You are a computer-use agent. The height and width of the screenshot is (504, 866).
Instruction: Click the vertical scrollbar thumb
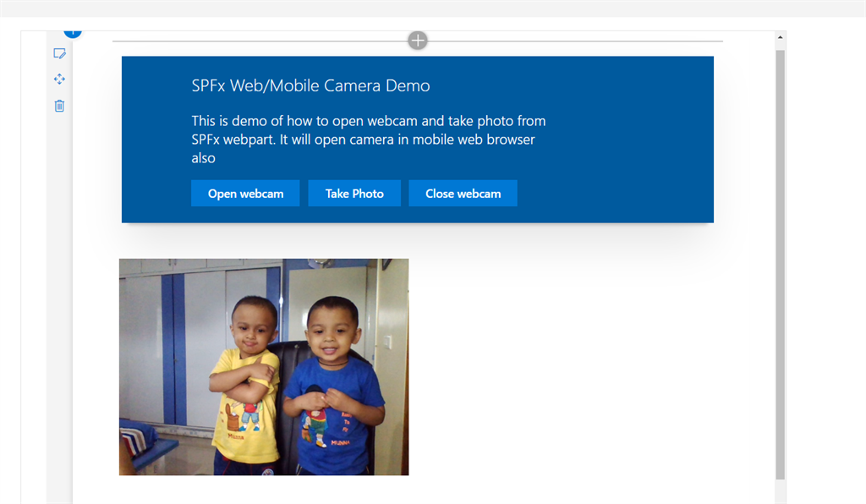(781, 254)
